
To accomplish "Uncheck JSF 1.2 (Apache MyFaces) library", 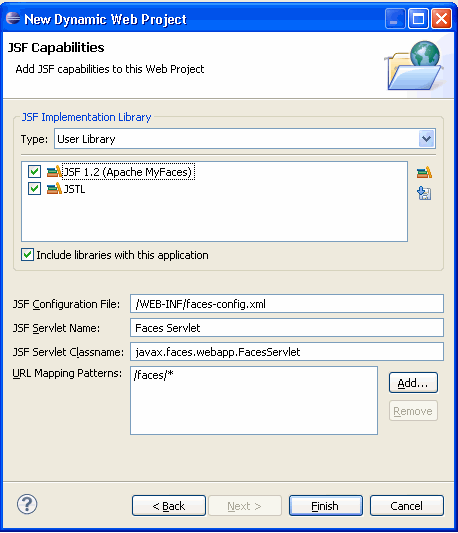I will tap(34, 171).
